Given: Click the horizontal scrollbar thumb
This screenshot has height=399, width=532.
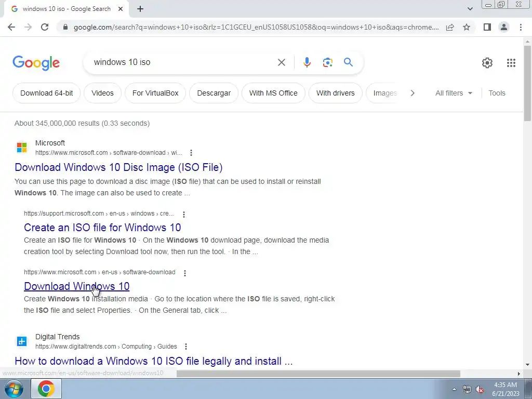Looking at the screenshot, I should [318, 374].
